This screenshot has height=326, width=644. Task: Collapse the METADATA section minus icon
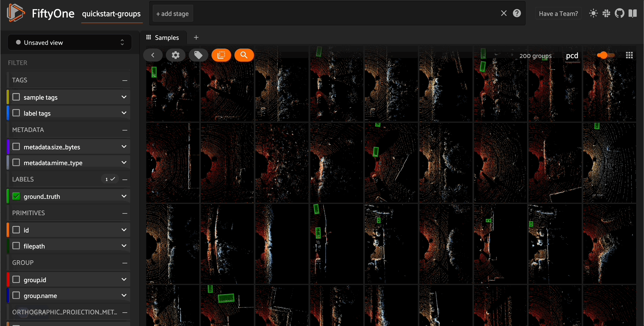125,130
